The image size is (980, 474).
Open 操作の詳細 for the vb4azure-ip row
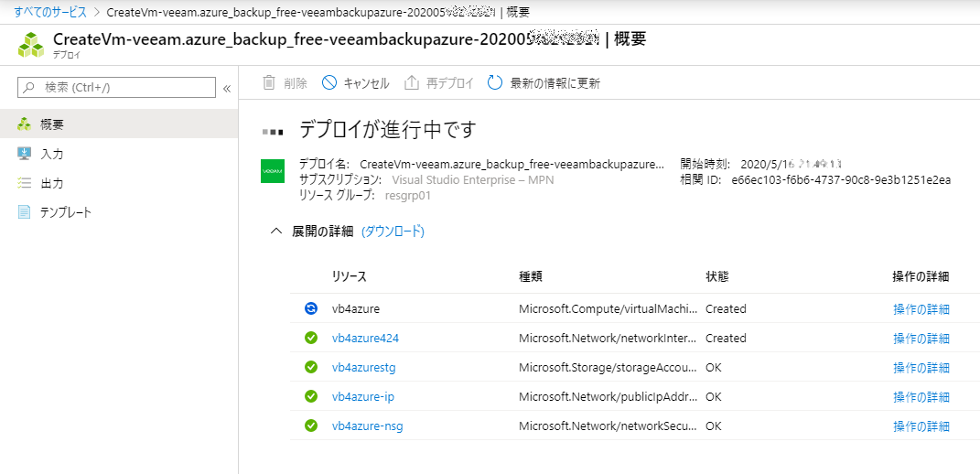(921, 397)
